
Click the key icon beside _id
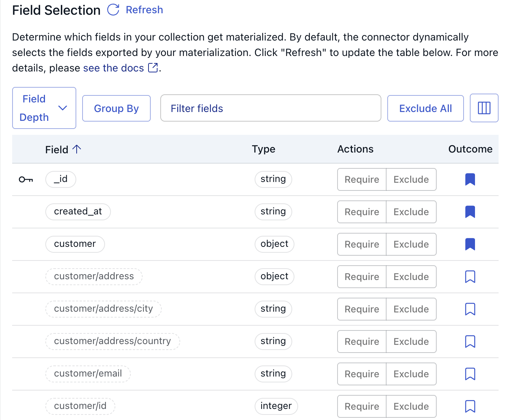pyautogui.click(x=26, y=179)
